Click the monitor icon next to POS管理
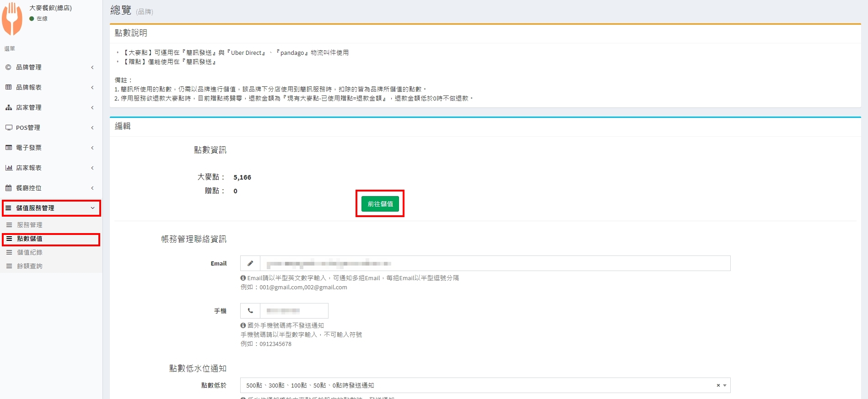This screenshot has height=399, width=868. coord(8,128)
